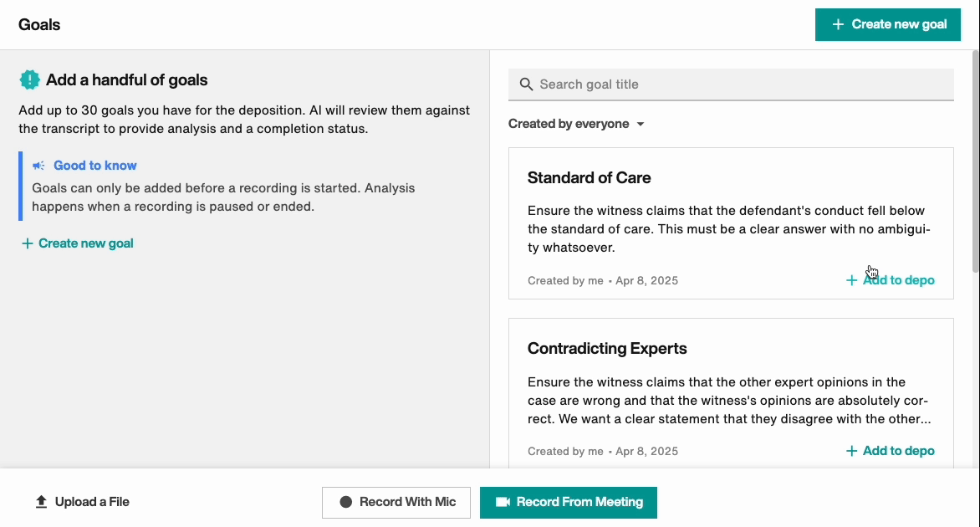The height and width of the screenshot is (527, 980).
Task: Click the alert badge icon beside Add a handful of goals
Action: pyautogui.click(x=30, y=80)
